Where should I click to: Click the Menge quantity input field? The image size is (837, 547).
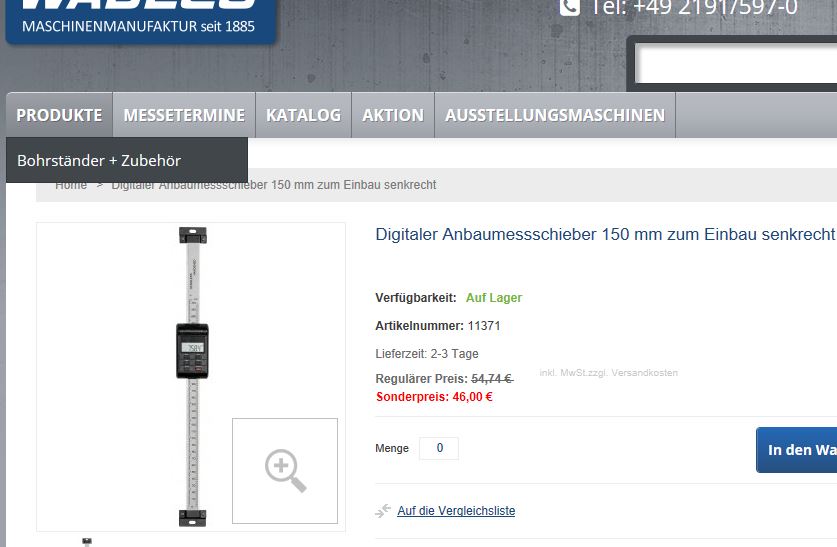click(439, 448)
